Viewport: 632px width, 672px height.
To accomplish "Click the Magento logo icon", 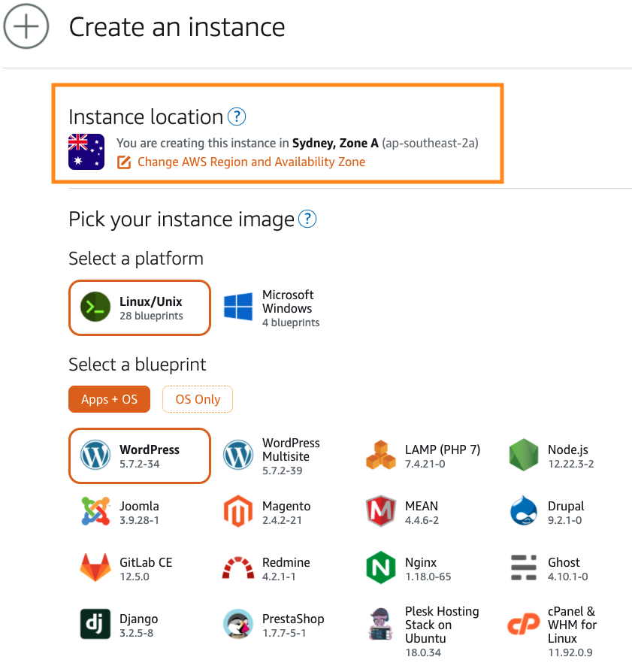I will coord(238,511).
